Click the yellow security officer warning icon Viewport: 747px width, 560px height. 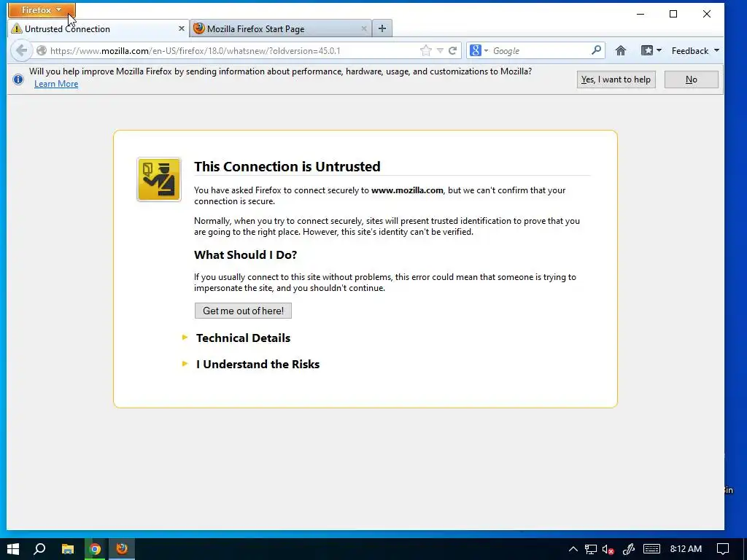[x=158, y=179]
